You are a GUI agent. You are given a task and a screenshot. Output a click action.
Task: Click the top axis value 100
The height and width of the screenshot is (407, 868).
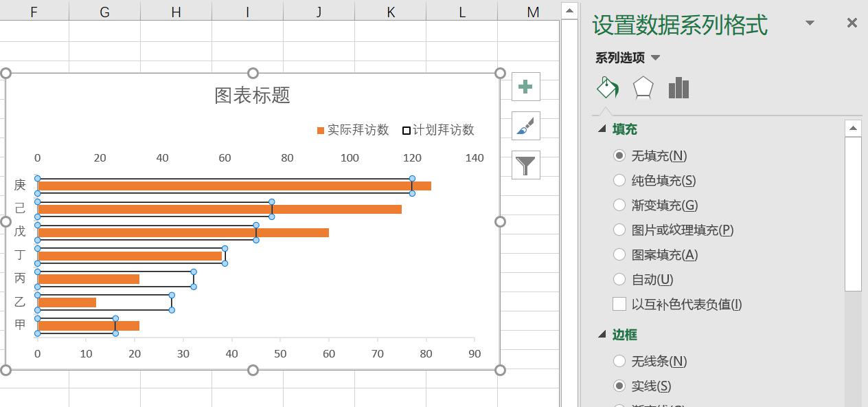[x=350, y=158]
